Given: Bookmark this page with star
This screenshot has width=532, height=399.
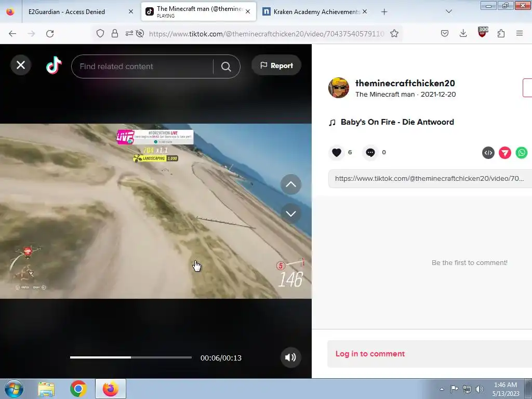Looking at the screenshot, I should [x=394, y=33].
